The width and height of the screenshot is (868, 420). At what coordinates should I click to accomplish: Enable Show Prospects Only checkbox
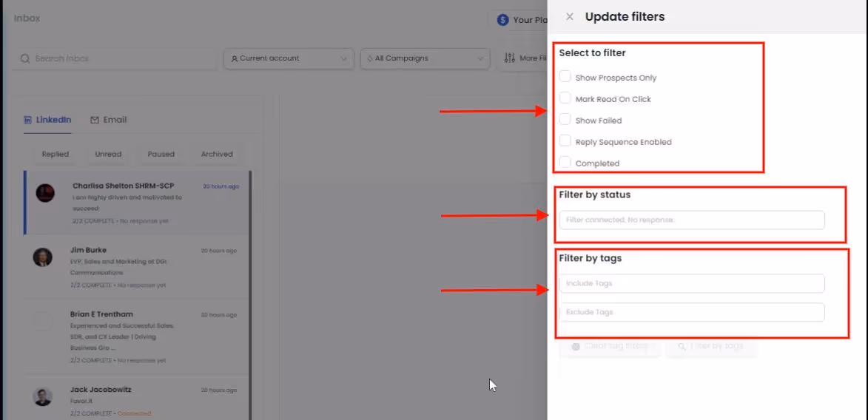pyautogui.click(x=565, y=77)
